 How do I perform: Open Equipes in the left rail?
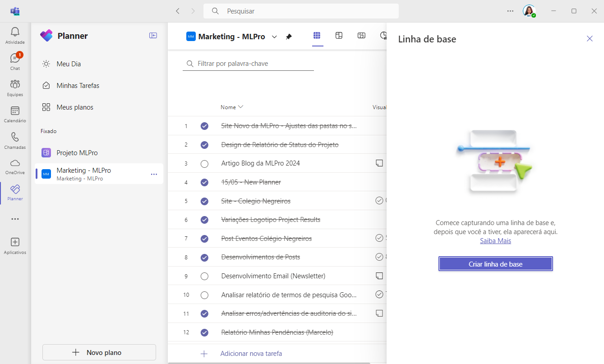click(15, 88)
